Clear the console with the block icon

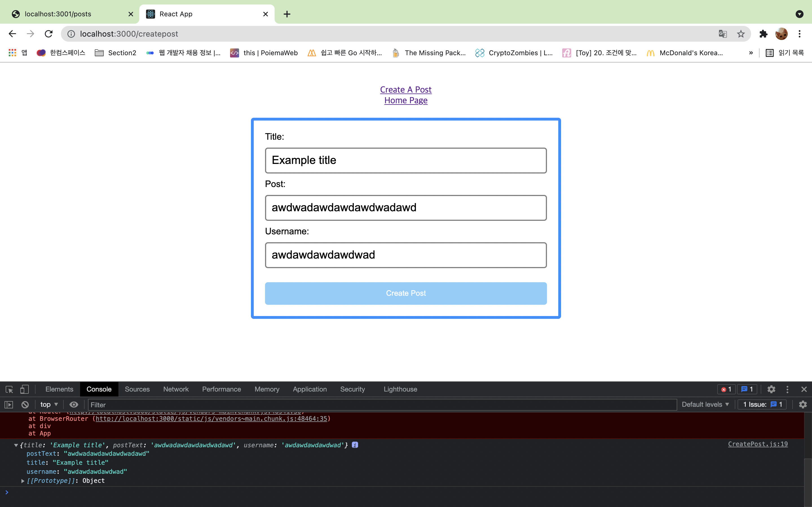point(25,405)
